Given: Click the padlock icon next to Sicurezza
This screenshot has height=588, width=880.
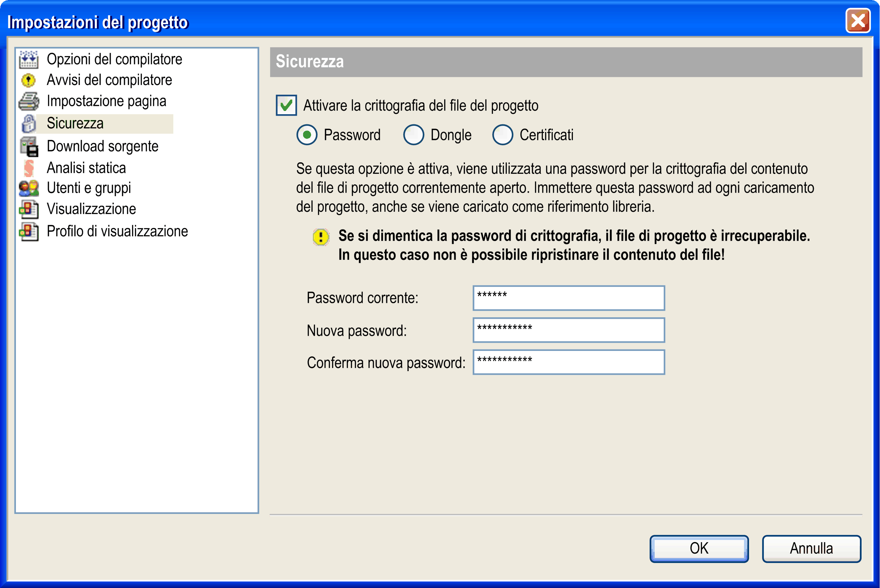Looking at the screenshot, I should coord(29,124).
